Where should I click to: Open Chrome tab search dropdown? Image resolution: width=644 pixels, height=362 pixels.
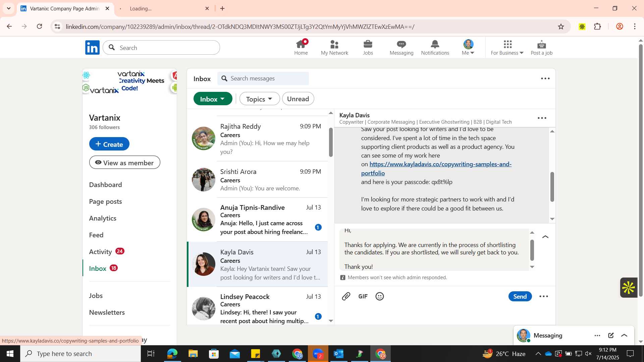tap(8, 8)
